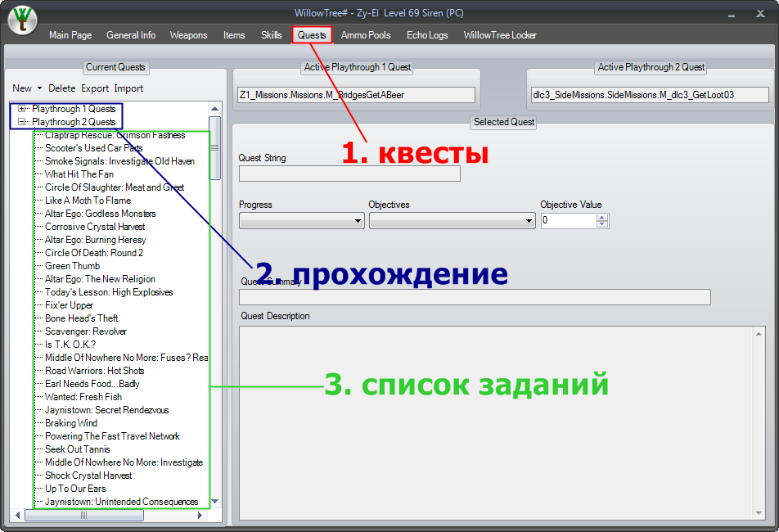The width and height of the screenshot is (779, 532).
Task: Select Smoke Signals: Investigate Old Haven
Action: pyautogui.click(x=119, y=161)
